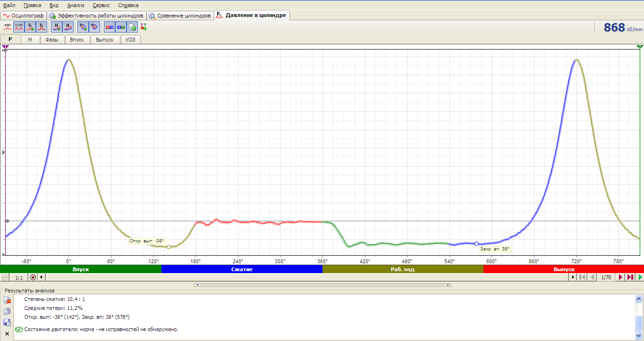Open the Фазы sub-tab

[x=52, y=40]
